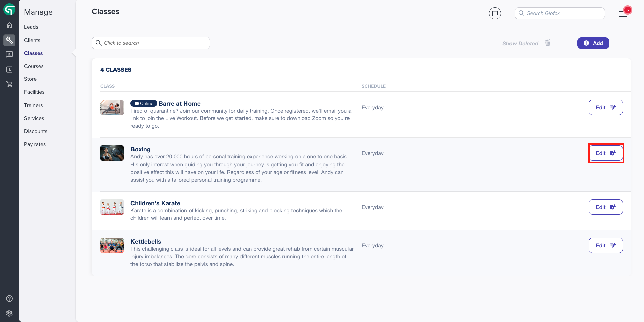Select Pay rates menu item
Image resolution: width=644 pixels, height=322 pixels.
pos(35,144)
